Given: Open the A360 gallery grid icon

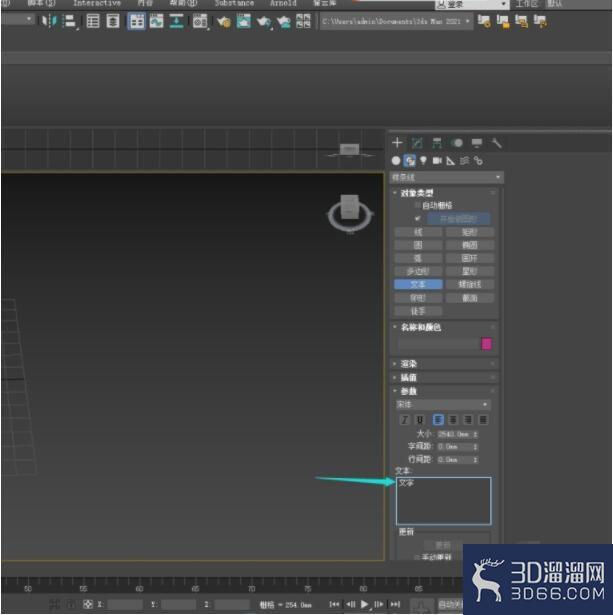Looking at the screenshot, I should click(303, 21).
